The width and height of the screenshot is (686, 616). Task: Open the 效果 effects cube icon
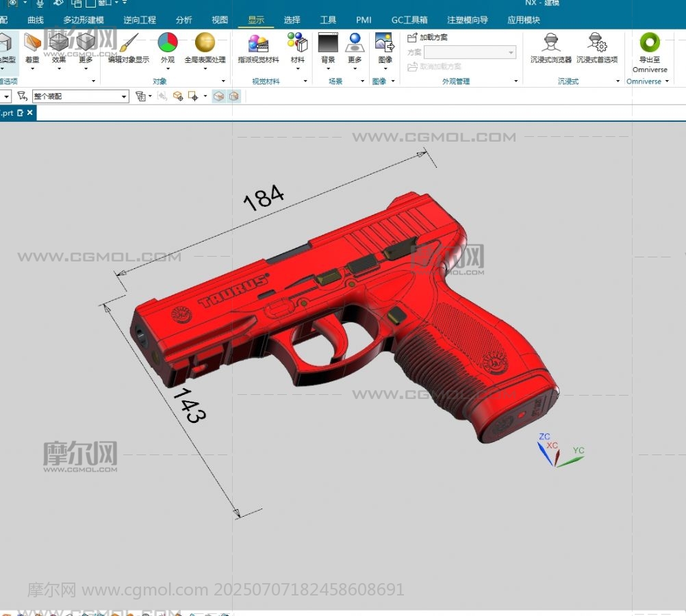pyautogui.click(x=59, y=42)
